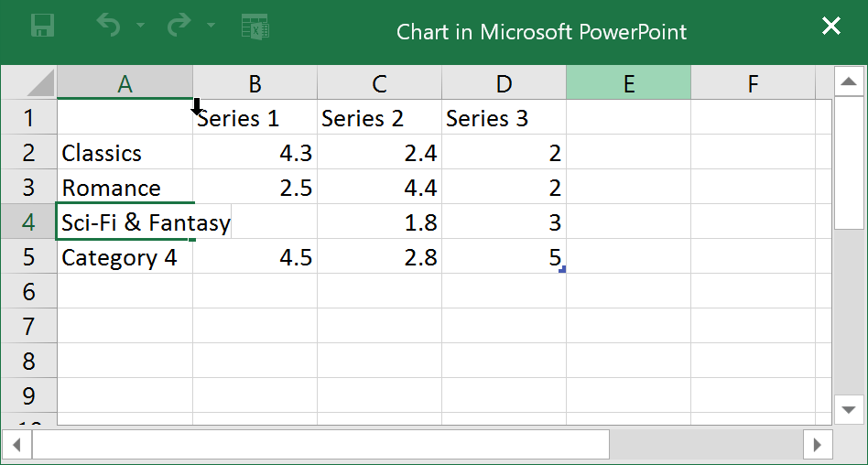Select row 5 header
Image resolution: width=868 pixels, height=465 pixels.
tap(28, 256)
